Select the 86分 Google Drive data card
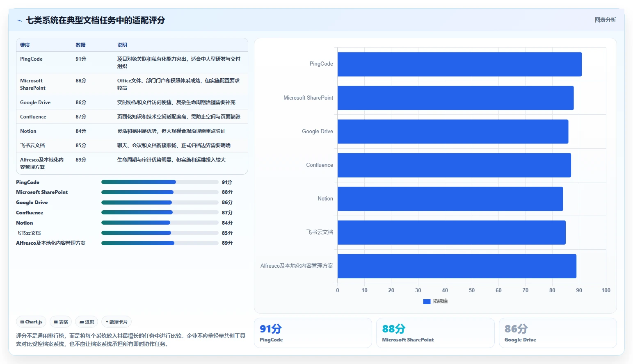Viewport: 633px width, 364px height. point(558,333)
